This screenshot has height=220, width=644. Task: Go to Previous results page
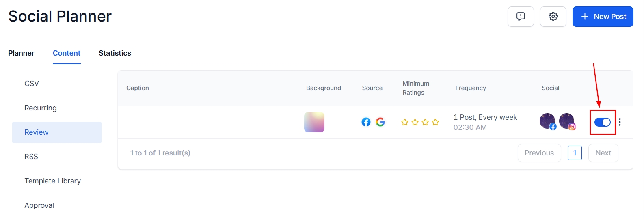[539, 153]
